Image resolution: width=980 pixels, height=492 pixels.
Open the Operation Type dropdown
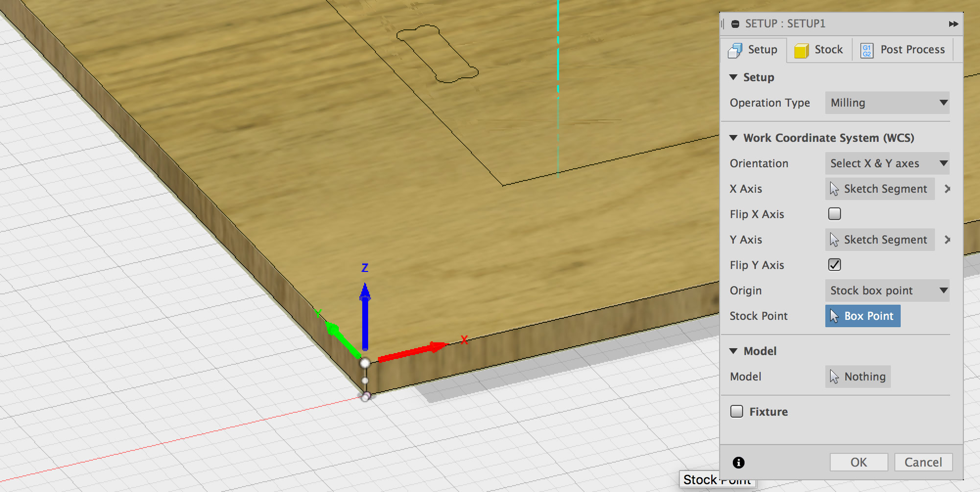(887, 103)
